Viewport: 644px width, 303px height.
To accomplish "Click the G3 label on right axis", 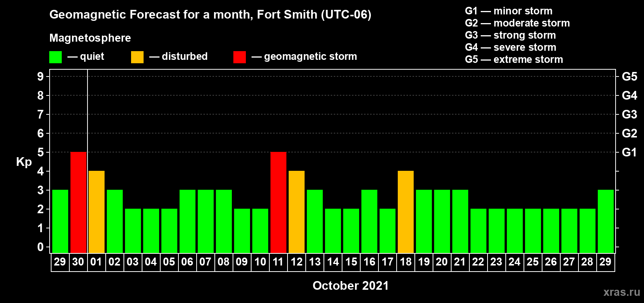I will (630, 114).
